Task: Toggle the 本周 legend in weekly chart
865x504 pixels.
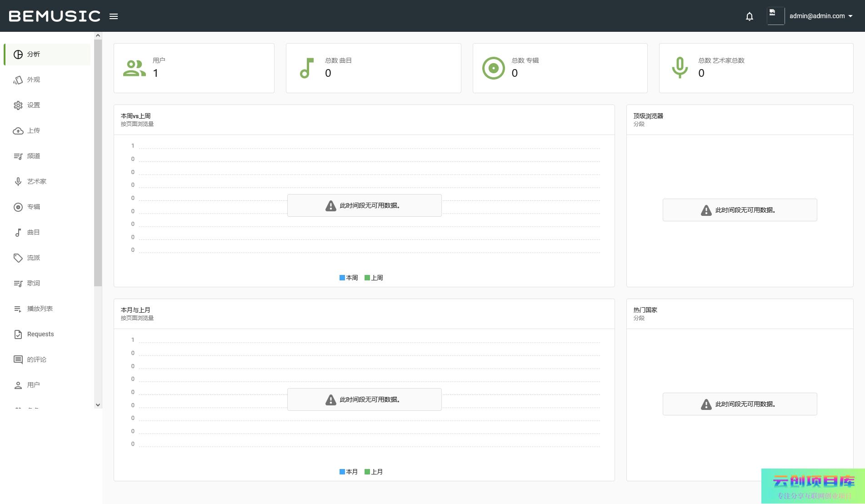Action: tap(349, 278)
